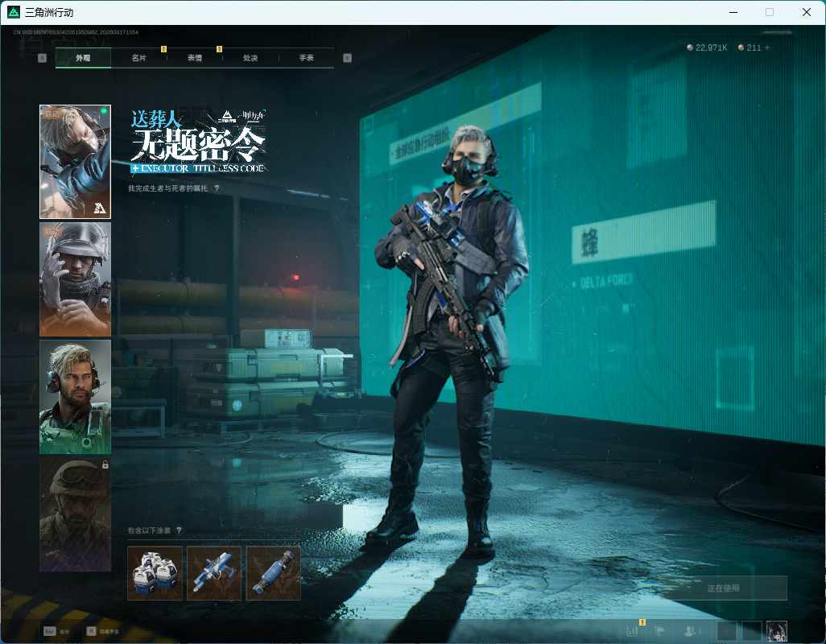This screenshot has height=644, width=826.
Task: Select the locked soldier skin thumbnail
Action: (x=76, y=514)
